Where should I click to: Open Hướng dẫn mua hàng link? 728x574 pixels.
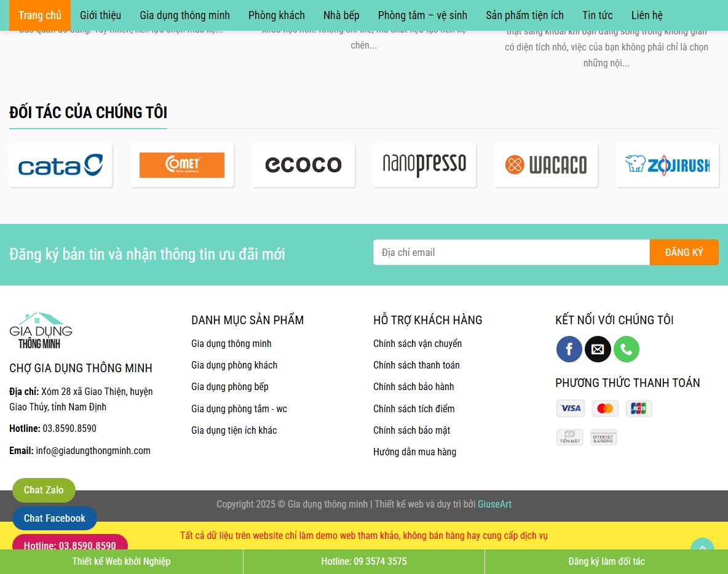pos(414,452)
